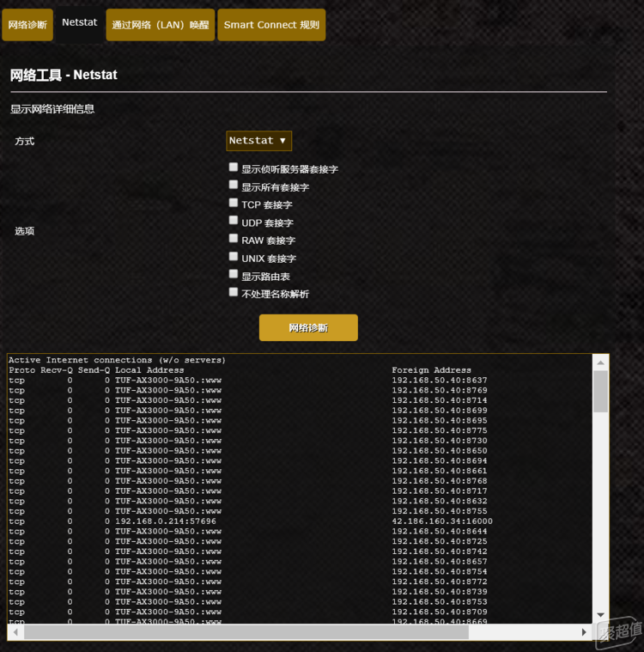Check the TCP 套接字 option
644x652 pixels.
pos(234,203)
